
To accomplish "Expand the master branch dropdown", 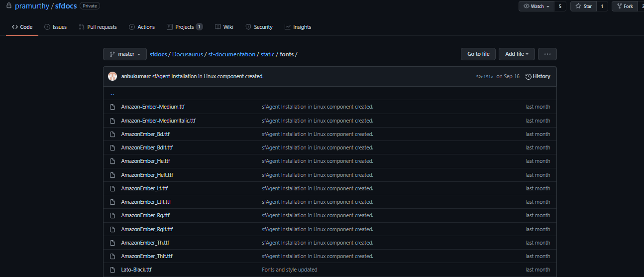I will click(125, 54).
